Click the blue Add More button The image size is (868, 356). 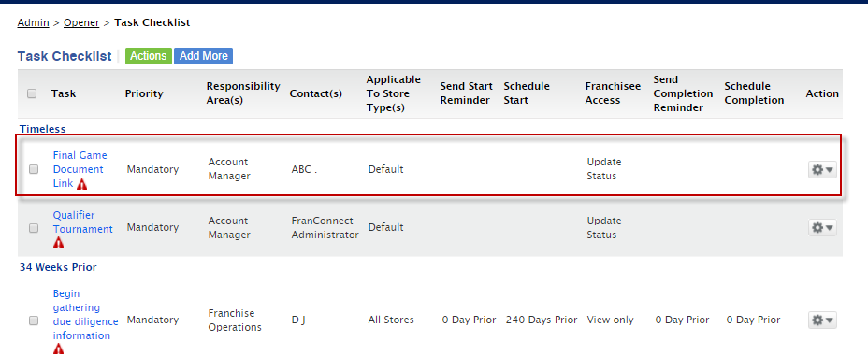tap(204, 56)
